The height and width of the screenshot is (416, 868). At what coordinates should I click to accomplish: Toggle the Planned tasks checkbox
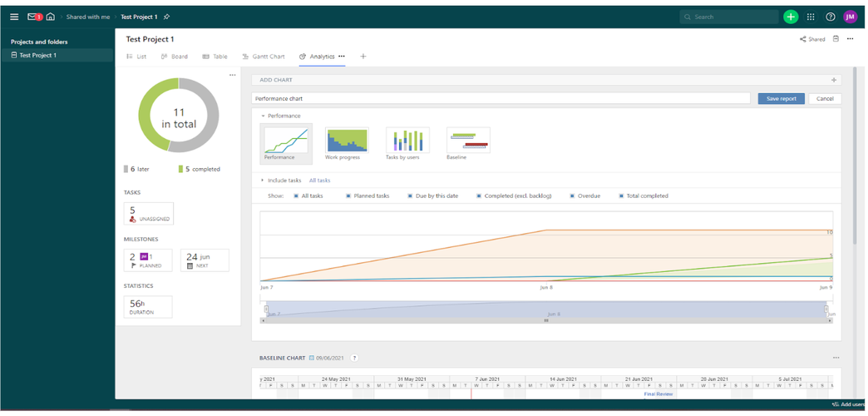[x=348, y=196]
